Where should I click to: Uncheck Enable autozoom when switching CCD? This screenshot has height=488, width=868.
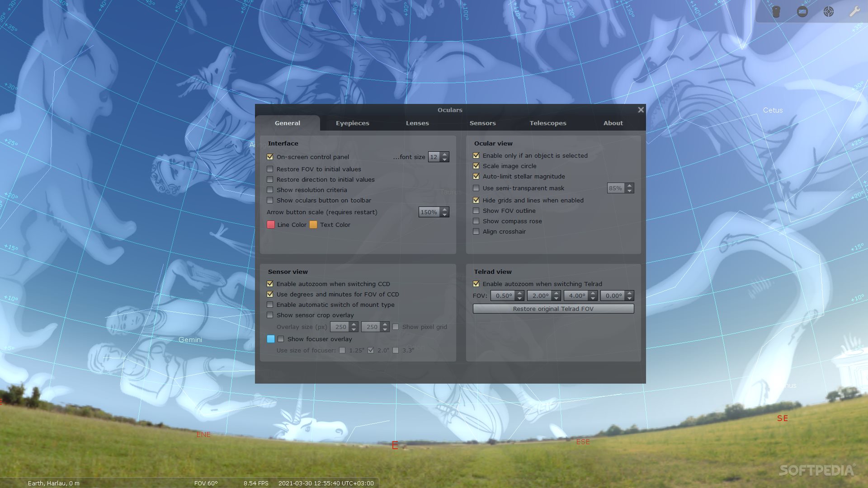click(x=270, y=284)
